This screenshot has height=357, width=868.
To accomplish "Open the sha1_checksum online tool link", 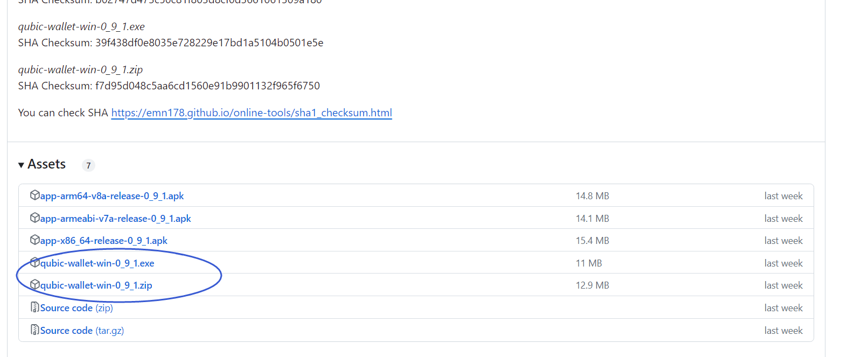I will (x=251, y=113).
